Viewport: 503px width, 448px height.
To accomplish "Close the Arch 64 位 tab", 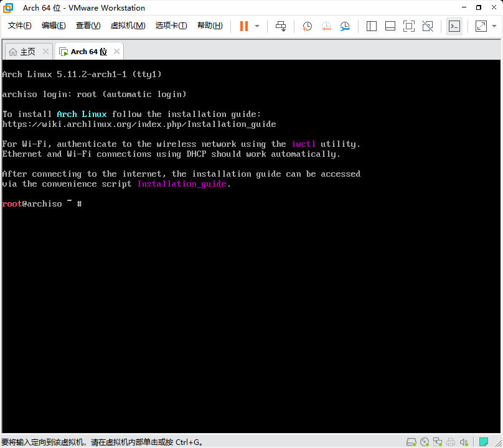I will pos(117,51).
